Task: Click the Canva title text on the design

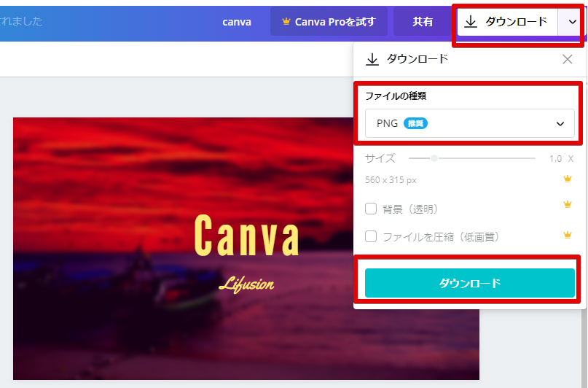Action: [x=247, y=236]
